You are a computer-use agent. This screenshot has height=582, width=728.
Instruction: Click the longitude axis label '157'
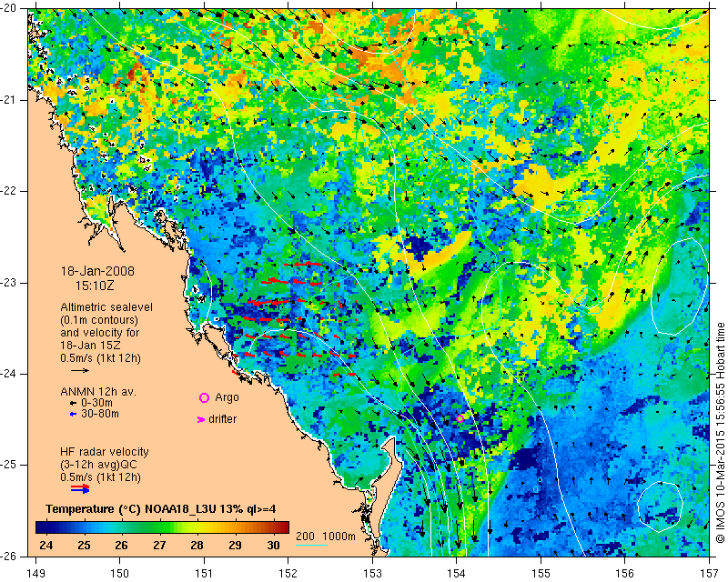point(709,574)
